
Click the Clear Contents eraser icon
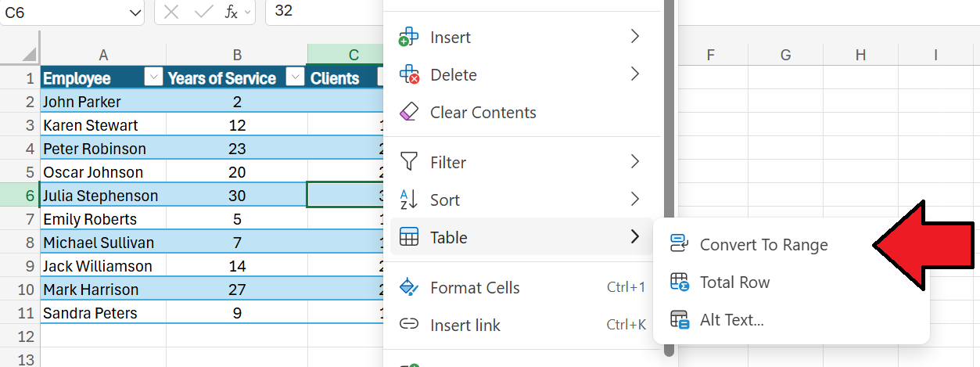409,113
